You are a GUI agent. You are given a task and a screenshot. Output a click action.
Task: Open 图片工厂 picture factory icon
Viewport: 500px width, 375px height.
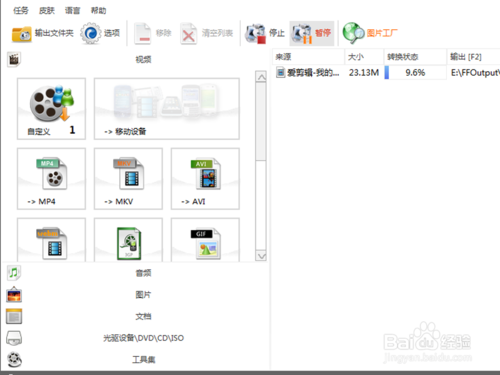[353, 33]
